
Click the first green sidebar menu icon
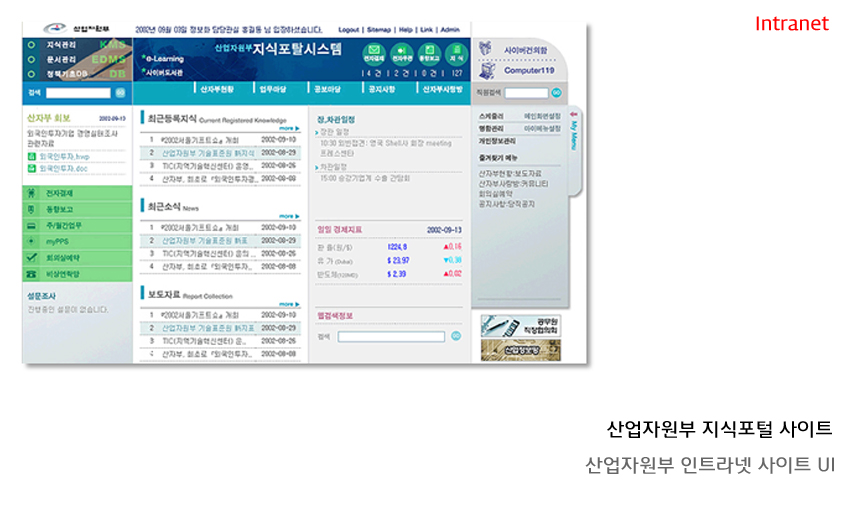(32, 193)
